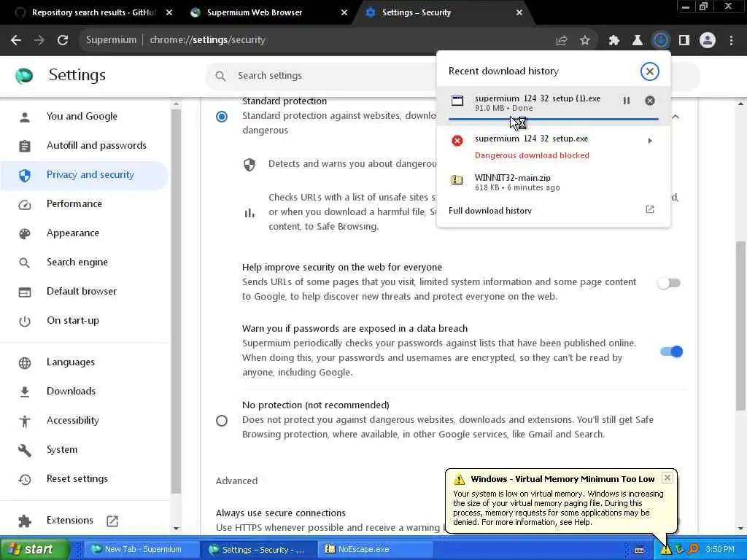The image size is (747, 560).
Task: Click the main page scrollbar thumb
Action: point(741,326)
